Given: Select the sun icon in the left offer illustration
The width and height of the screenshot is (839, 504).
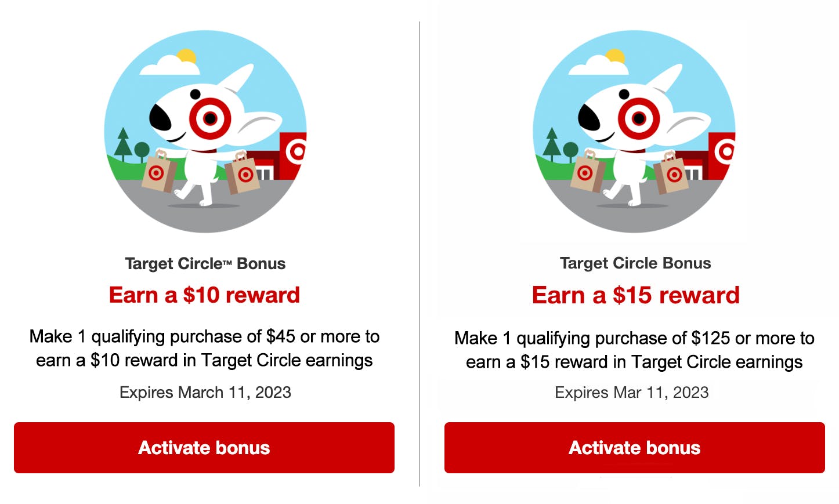Looking at the screenshot, I should (189, 55).
